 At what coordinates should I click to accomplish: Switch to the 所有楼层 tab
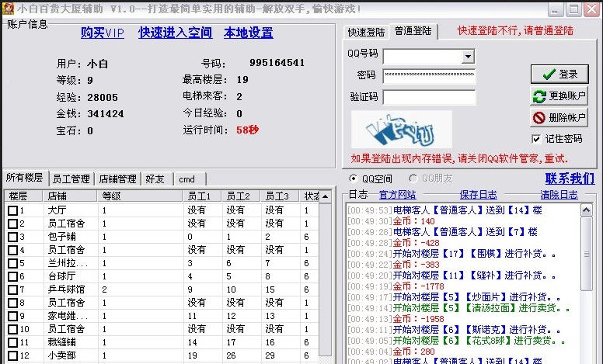[25, 178]
